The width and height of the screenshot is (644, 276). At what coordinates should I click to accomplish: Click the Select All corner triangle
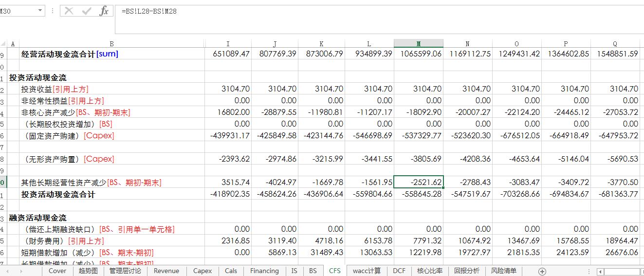pyautogui.click(x=3, y=44)
